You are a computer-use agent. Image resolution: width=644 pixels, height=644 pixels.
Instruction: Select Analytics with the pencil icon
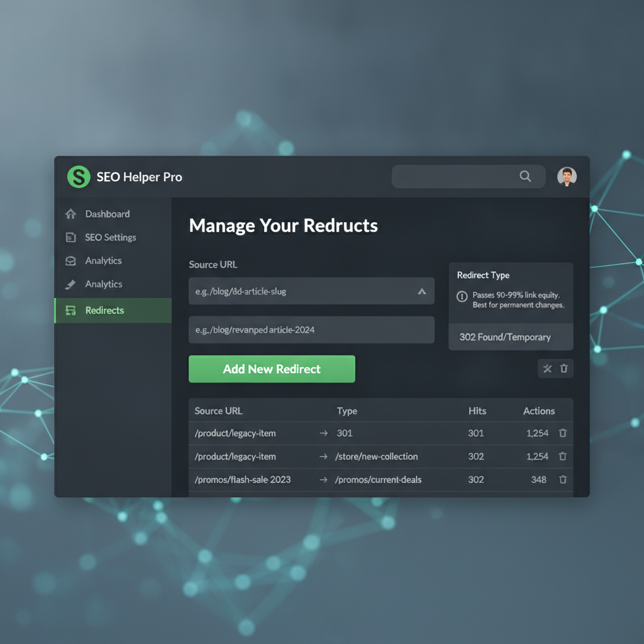click(x=104, y=284)
